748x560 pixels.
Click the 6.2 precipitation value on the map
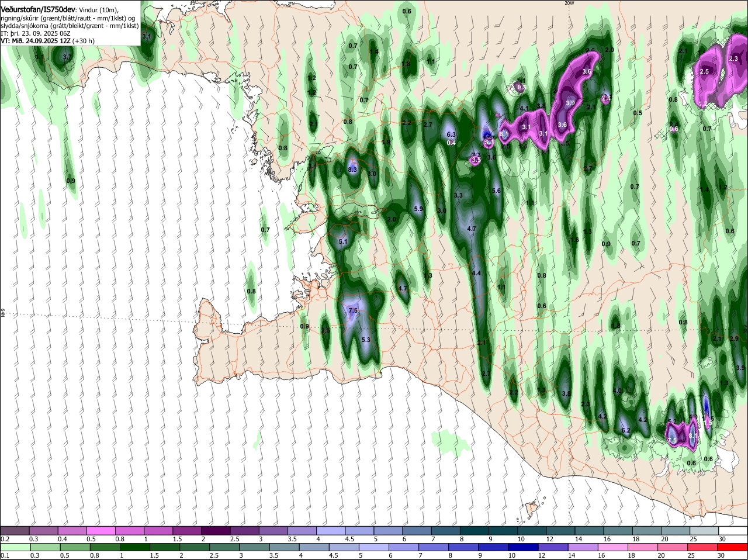[625, 430]
